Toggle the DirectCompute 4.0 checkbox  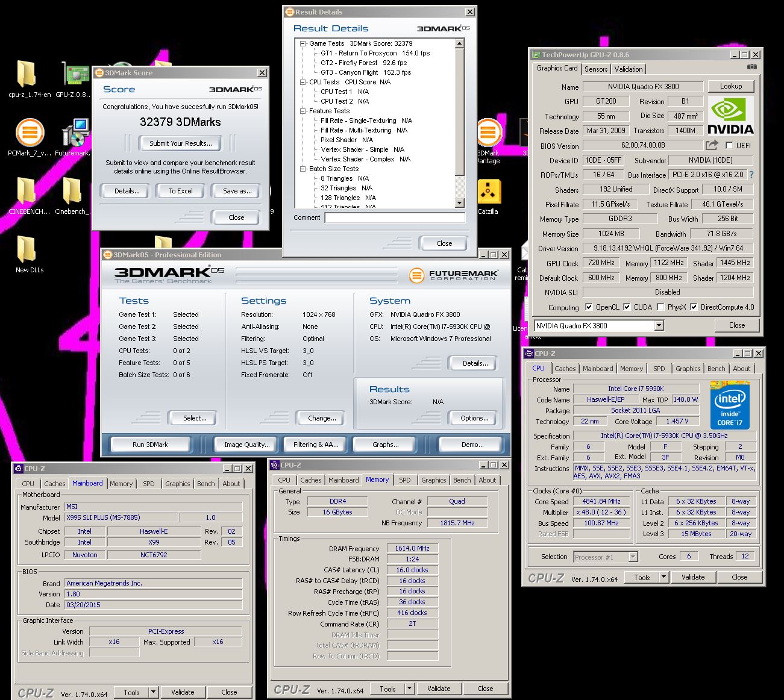pos(694,307)
